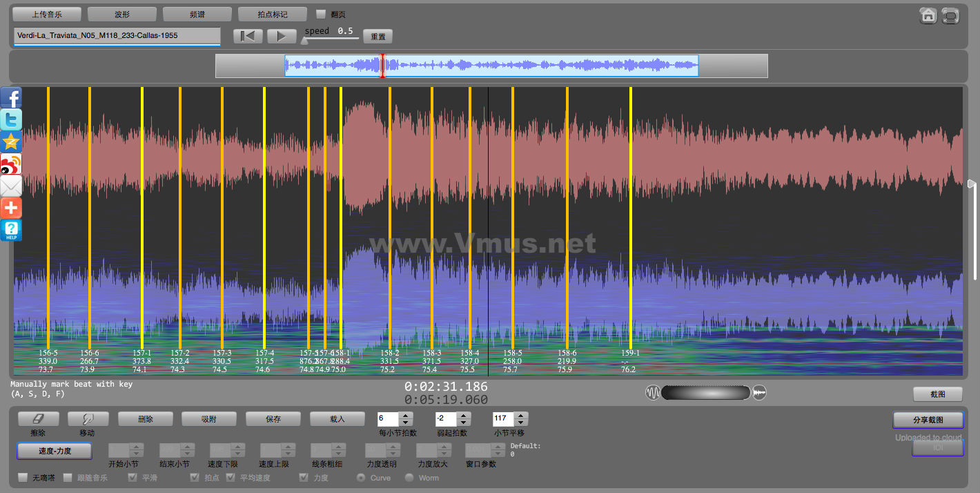
Task: Click the speed slider handle
Action: point(304,41)
